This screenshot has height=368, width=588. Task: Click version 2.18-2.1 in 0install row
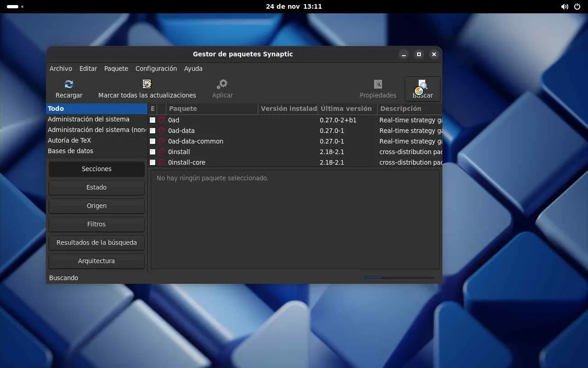tap(332, 152)
